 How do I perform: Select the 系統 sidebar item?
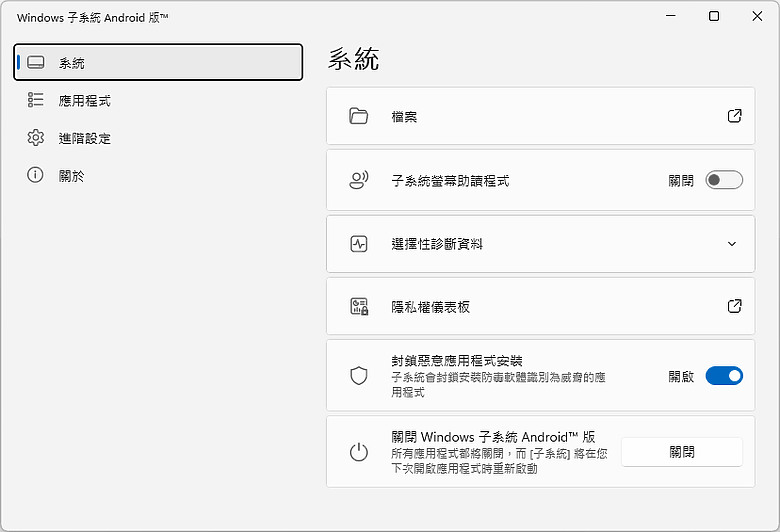tap(158, 62)
